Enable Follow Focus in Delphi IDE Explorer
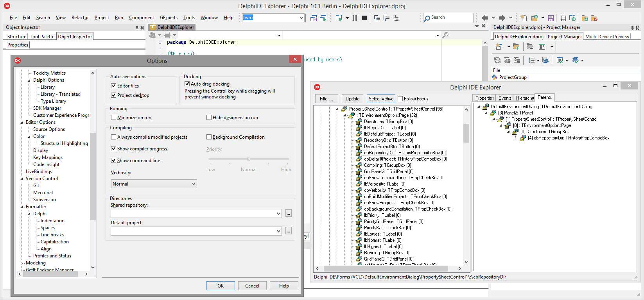 click(400, 99)
